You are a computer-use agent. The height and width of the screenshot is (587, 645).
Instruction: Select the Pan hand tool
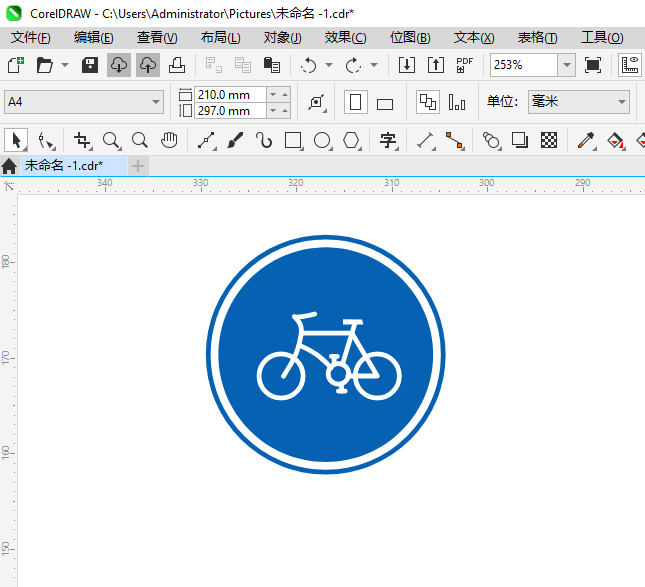point(169,141)
